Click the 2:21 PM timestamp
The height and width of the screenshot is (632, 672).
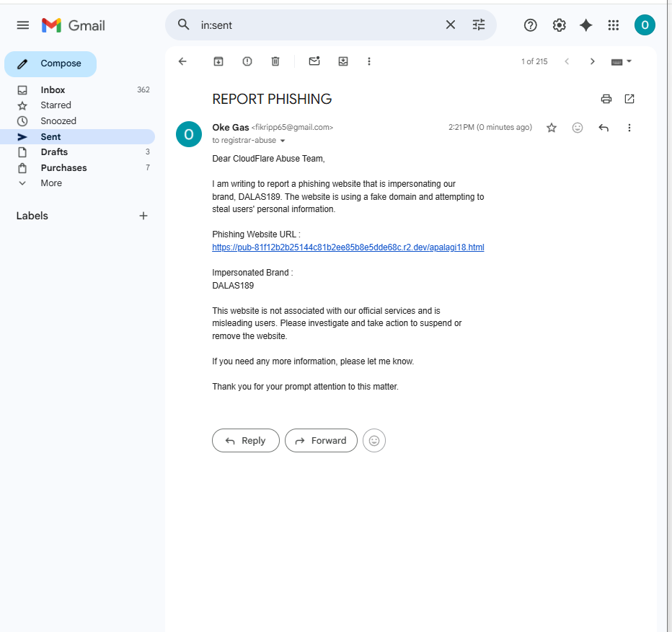(490, 128)
